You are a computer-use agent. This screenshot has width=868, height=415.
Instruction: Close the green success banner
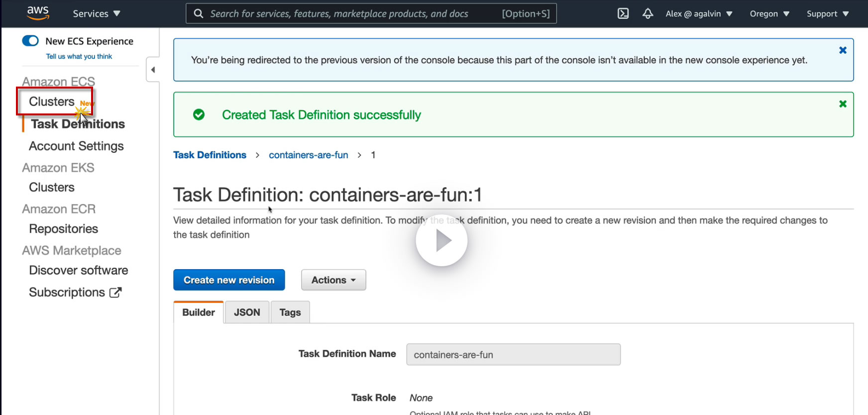click(843, 104)
